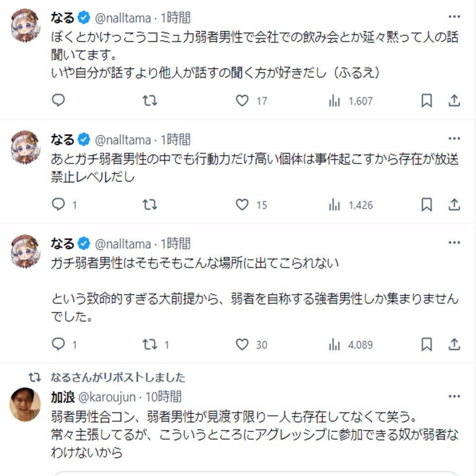The height and width of the screenshot is (476, 476).
Task: Share the 放送禁止レベル tweet
Action: 454,205
